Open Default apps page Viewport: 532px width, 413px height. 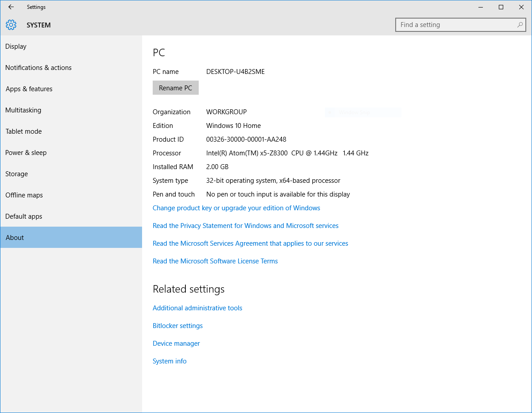pos(71,216)
